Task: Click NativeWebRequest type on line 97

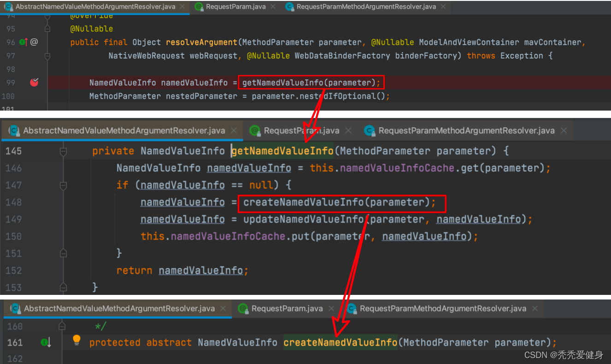Action: 147,56
